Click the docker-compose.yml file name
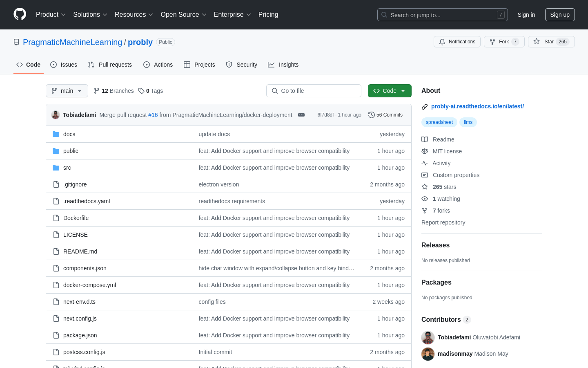Viewport: 588px width, 368px height. click(89, 285)
